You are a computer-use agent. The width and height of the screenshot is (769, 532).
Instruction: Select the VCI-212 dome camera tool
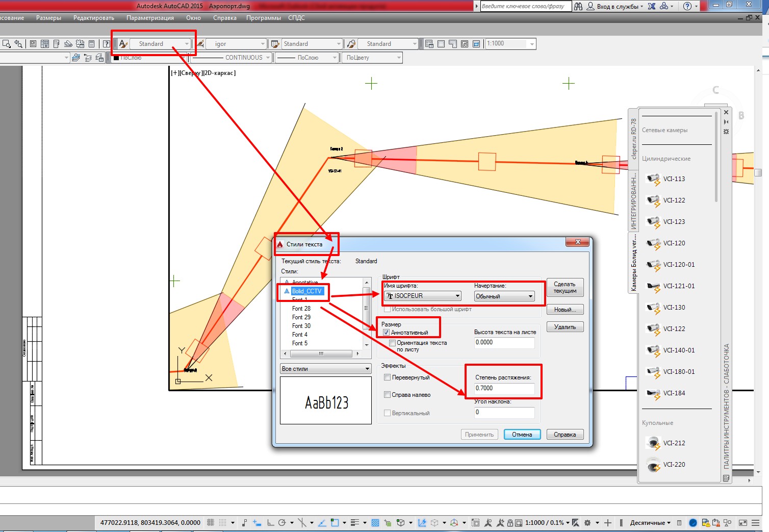tap(674, 443)
